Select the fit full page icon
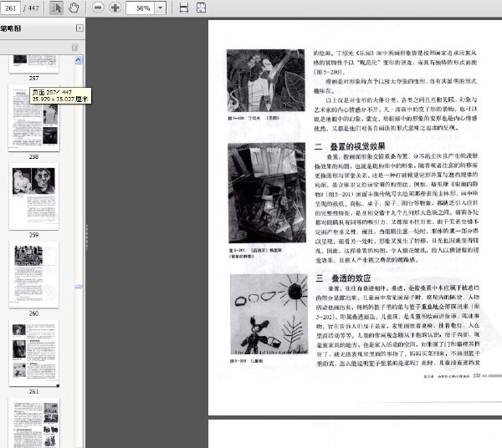502x448 pixels. (201, 8)
